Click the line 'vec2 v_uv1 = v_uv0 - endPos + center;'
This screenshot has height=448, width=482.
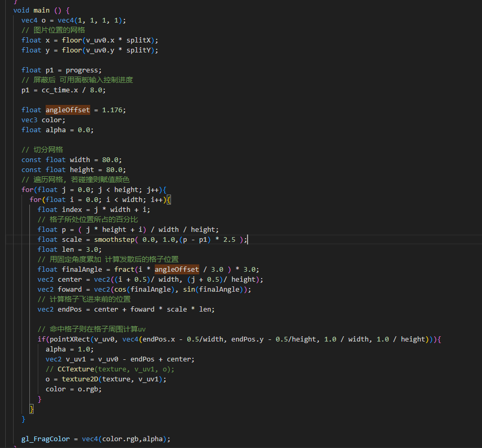click(x=120, y=359)
